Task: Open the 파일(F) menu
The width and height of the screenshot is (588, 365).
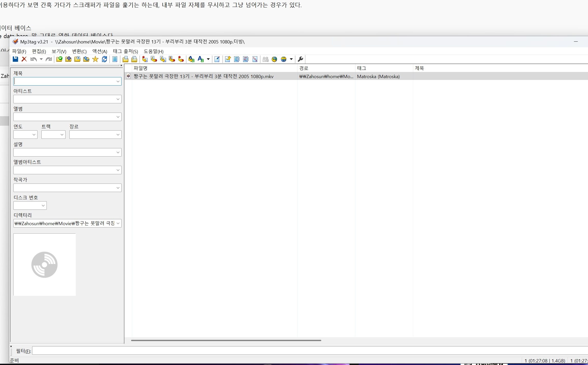Action: (x=19, y=51)
